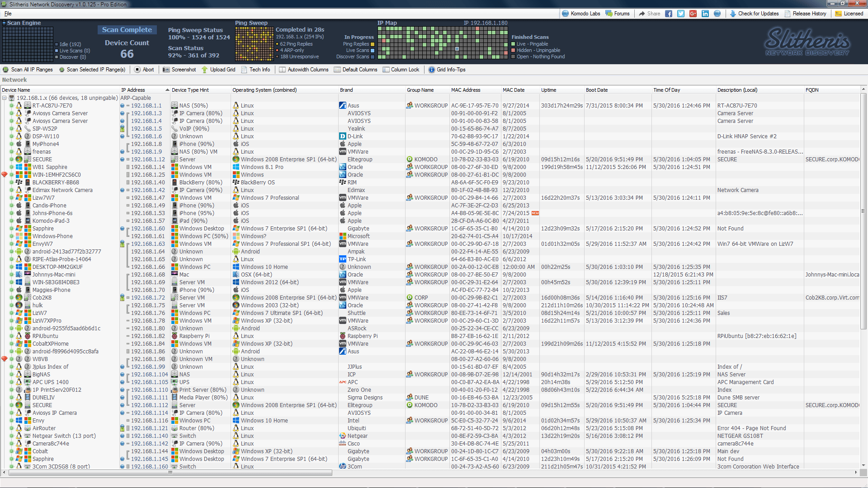
Task: Toggle Grid Info-Tips option
Action: tap(447, 70)
